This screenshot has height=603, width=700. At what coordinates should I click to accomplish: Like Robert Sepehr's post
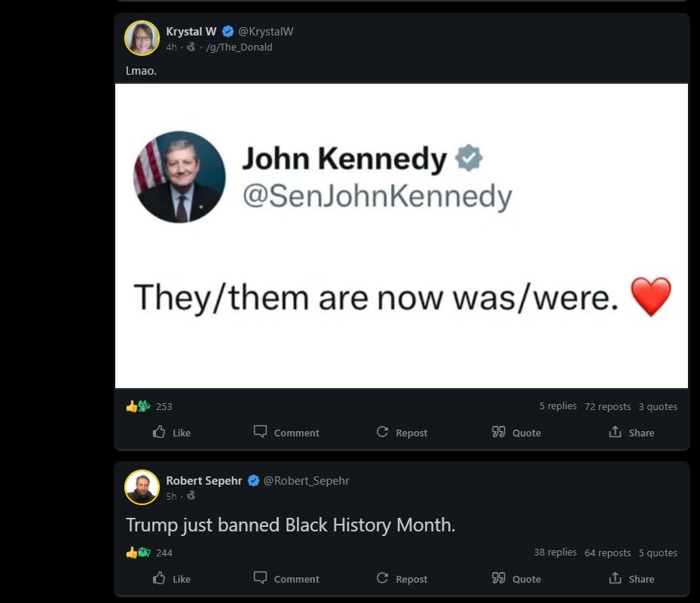pyautogui.click(x=172, y=579)
